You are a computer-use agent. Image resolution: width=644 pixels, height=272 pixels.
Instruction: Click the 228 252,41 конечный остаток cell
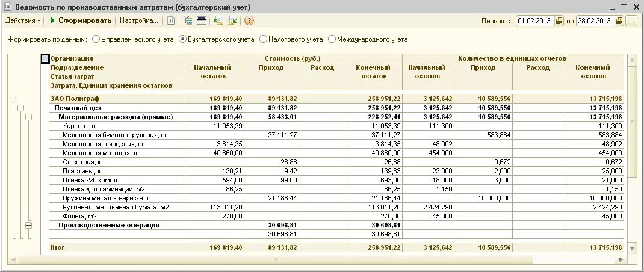point(374,117)
